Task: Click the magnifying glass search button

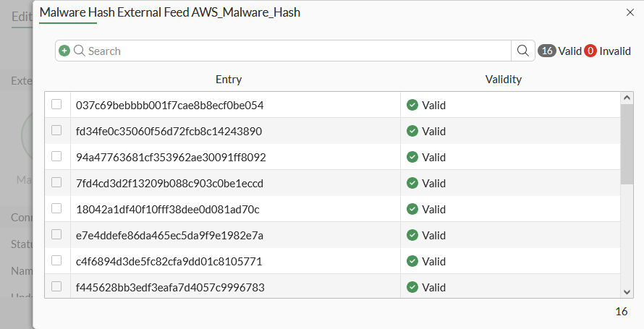Action: [x=522, y=51]
